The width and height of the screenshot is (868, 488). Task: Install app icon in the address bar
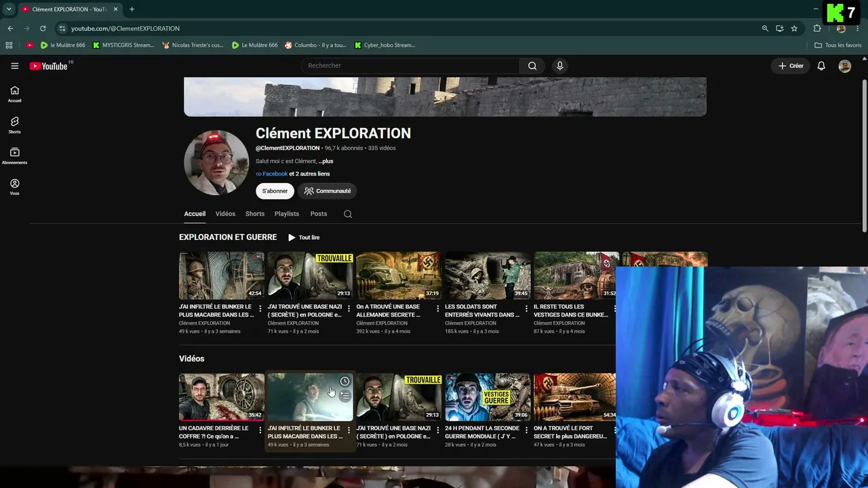coord(780,28)
